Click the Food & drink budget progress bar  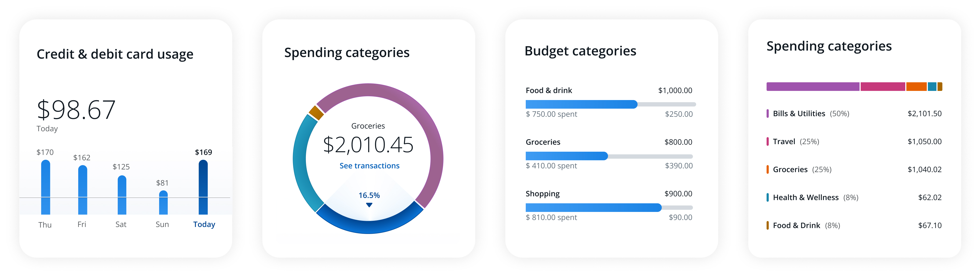(610, 104)
